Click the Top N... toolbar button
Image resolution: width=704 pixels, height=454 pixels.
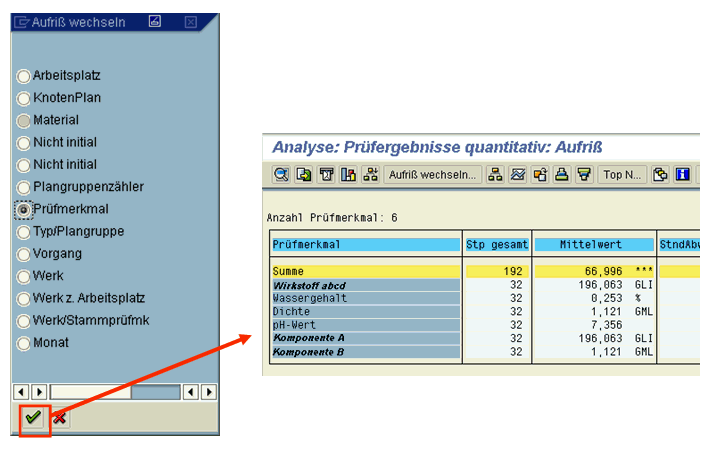click(x=622, y=175)
